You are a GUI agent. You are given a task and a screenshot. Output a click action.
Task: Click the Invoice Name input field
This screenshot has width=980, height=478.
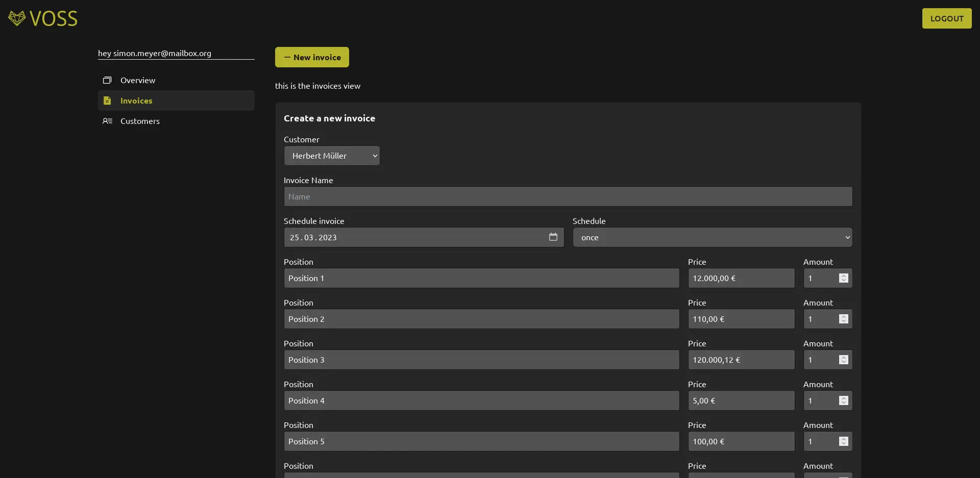tap(568, 196)
